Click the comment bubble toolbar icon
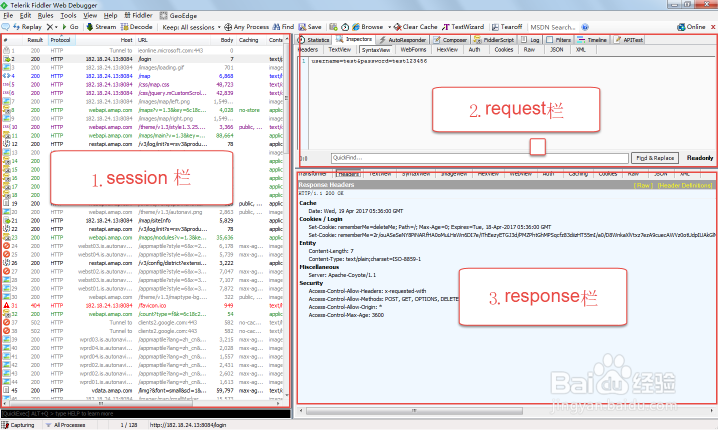This screenshot has width=718, height=430. coord(5,27)
